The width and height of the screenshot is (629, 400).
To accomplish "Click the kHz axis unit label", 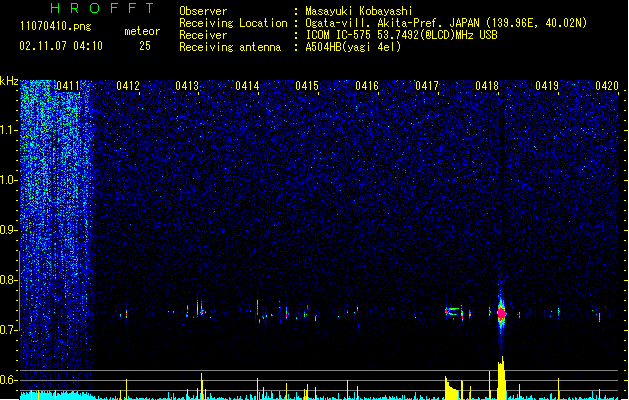I will pos(9,81).
